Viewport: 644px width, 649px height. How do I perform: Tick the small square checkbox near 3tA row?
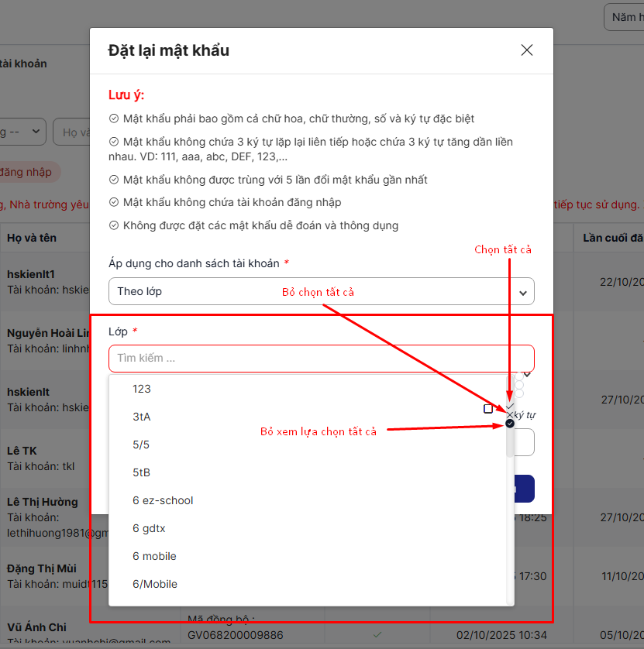tap(488, 409)
